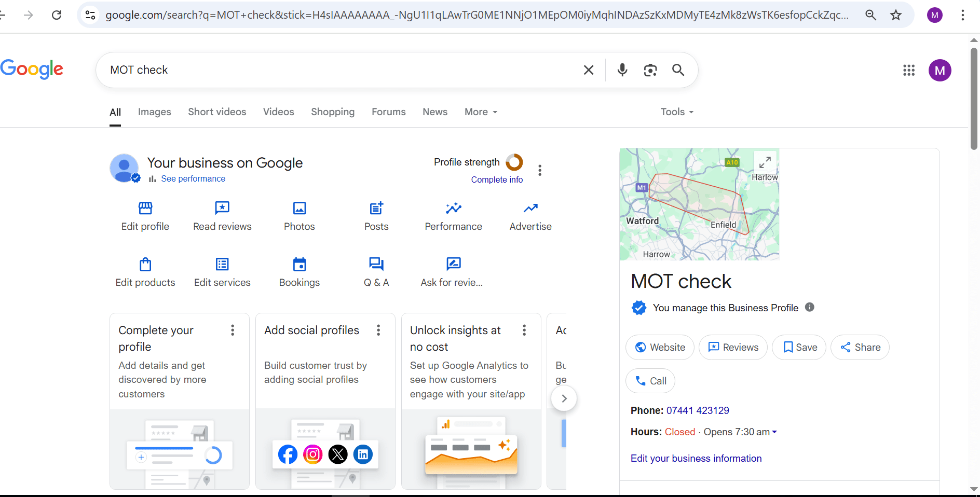
Task: Go forward in browser history
Action: [x=29, y=15]
